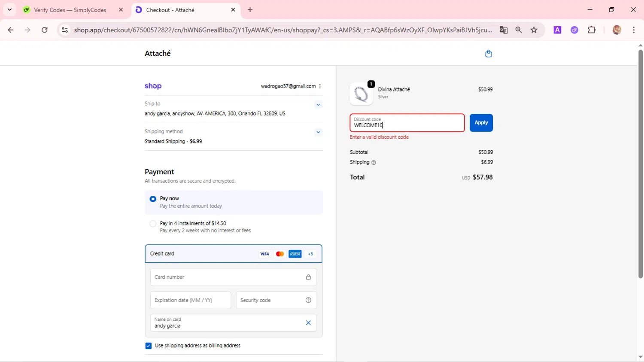
Task: Toggle use shipping address as billing
Action: click(x=149, y=346)
